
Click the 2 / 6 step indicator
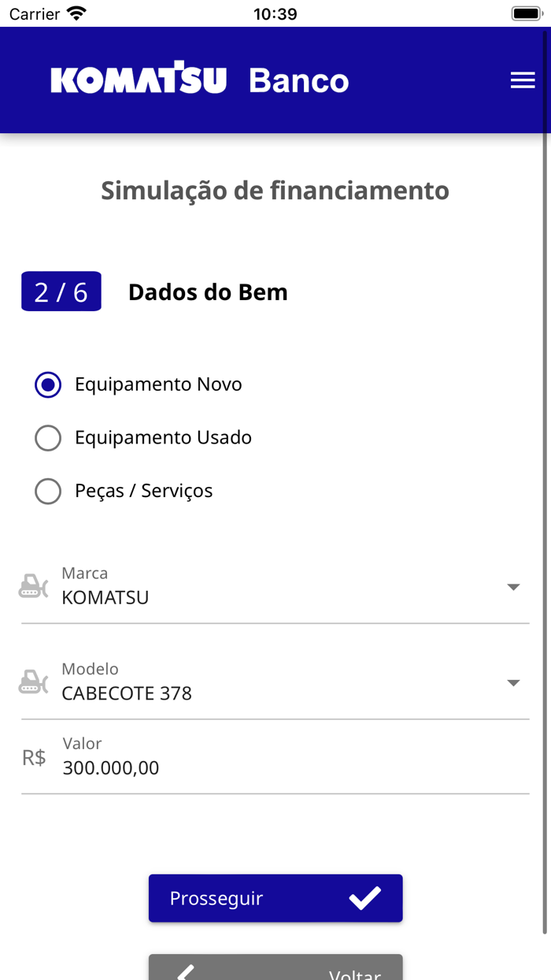click(61, 291)
